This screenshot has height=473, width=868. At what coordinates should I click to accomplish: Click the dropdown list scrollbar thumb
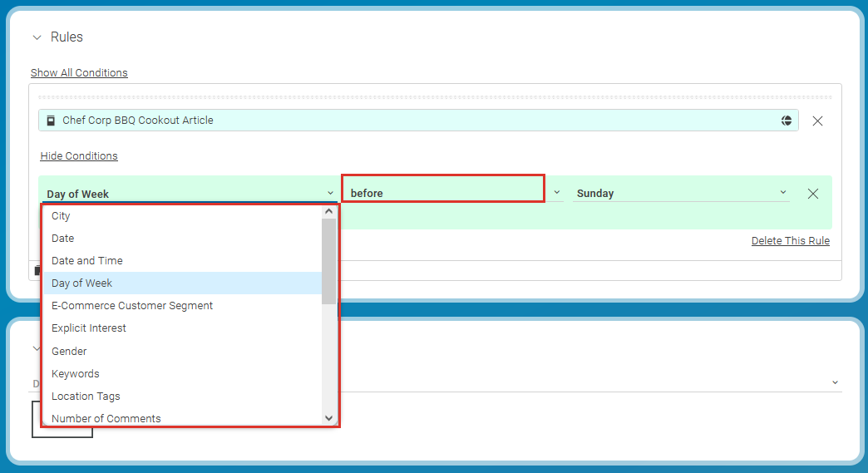pos(328,261)
